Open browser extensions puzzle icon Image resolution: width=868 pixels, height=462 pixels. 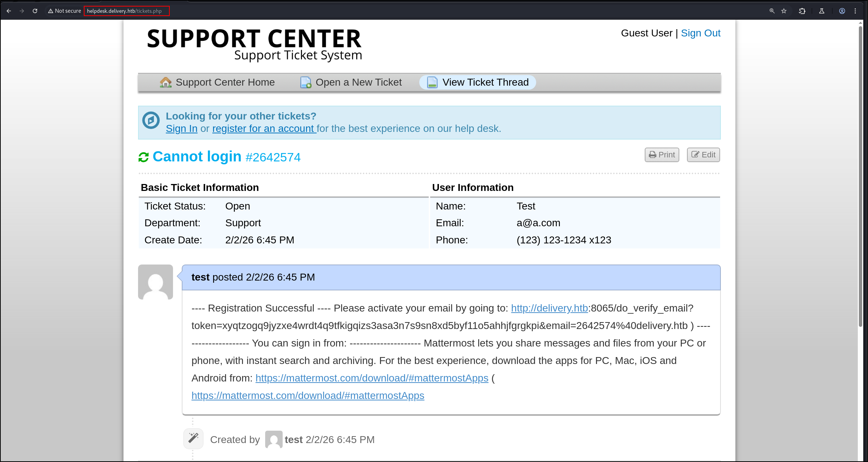click(802, 11)
